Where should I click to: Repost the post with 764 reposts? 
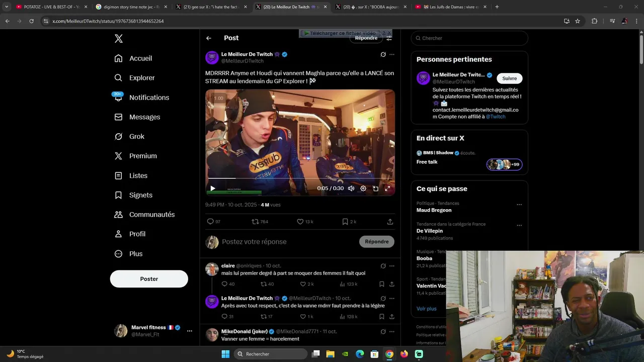click(x=260, y=222)
